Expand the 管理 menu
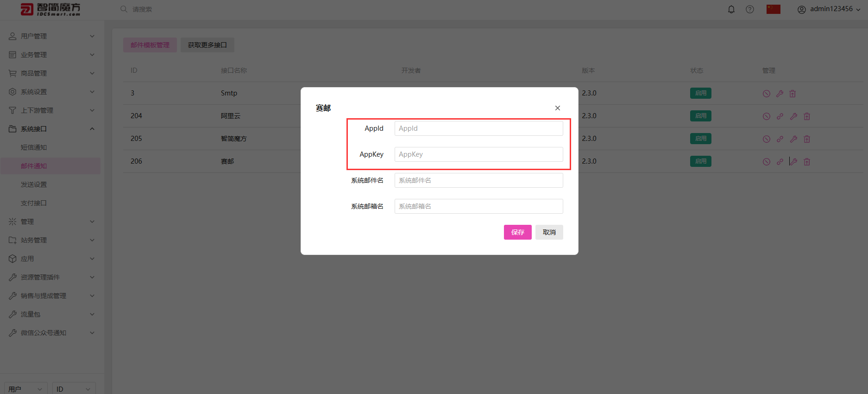 pyautogui.click(x=52, y=222)
